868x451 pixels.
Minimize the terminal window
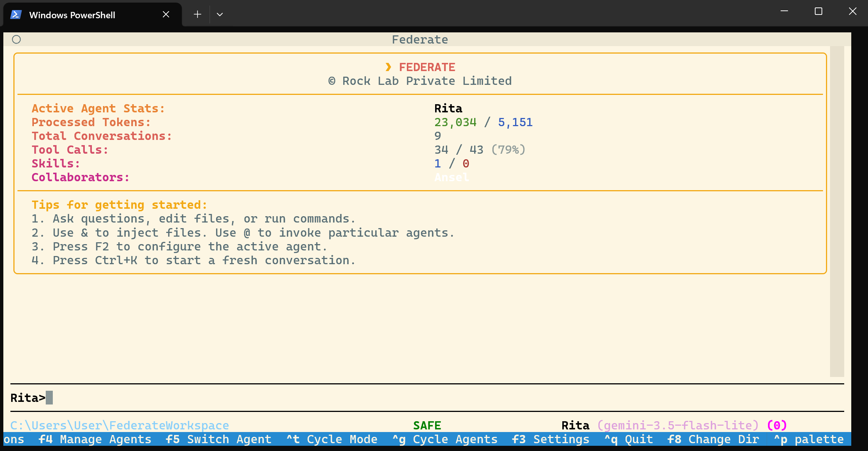click(x=784, y=12)
